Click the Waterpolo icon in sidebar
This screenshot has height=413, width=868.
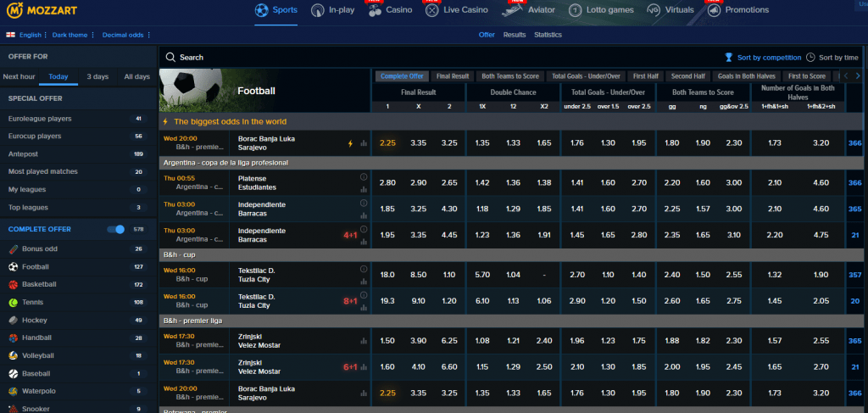point(14,392)
